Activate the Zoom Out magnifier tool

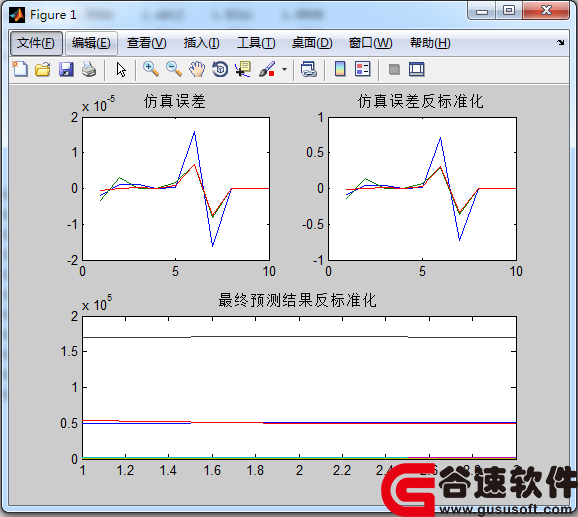point(174,69)
